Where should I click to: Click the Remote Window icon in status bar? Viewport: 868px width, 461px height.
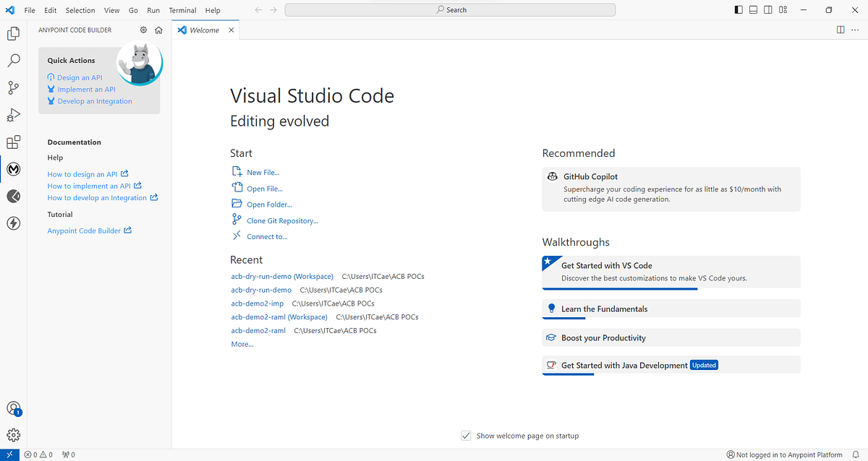(9, 454)
